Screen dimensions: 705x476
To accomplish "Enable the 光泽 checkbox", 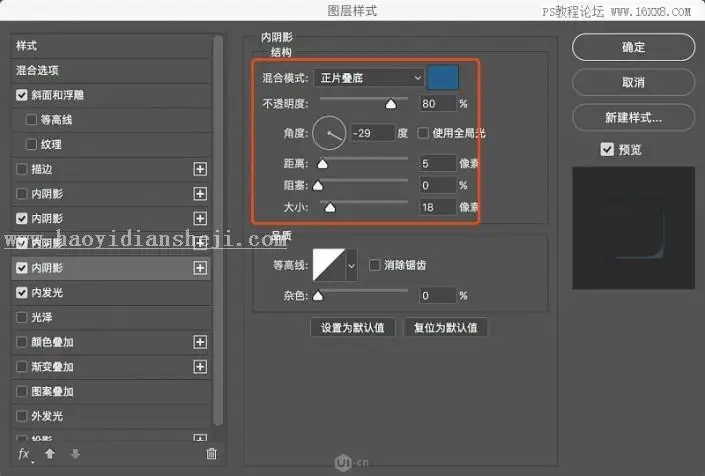I will (x=21, y=317).
